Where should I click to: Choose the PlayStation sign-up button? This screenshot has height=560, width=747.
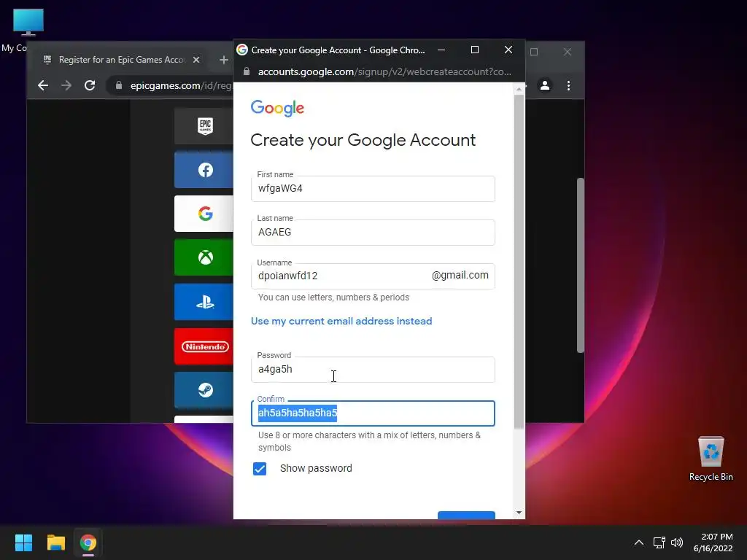(204, 302)
